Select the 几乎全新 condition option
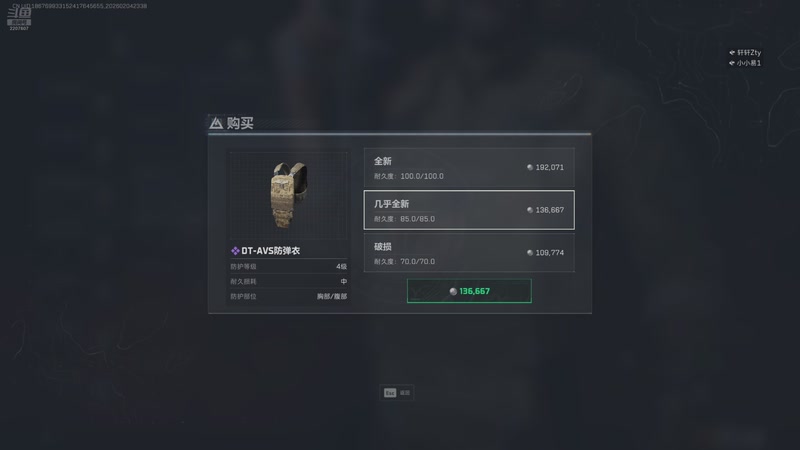This screenshot has height=450, width=800. (x=469, y=210)
